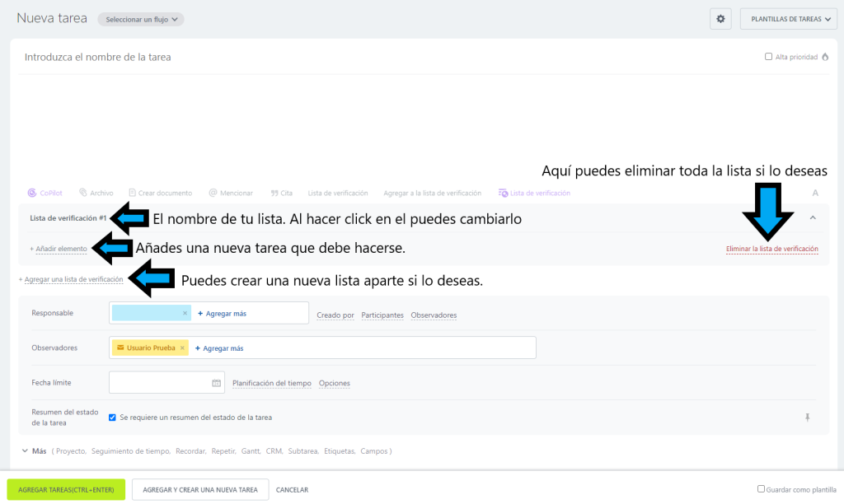Expand the Plantillas de tareas dropdown
Viewport: 844px width, 504px height.
pyautogui.click(x=791, y=19)
